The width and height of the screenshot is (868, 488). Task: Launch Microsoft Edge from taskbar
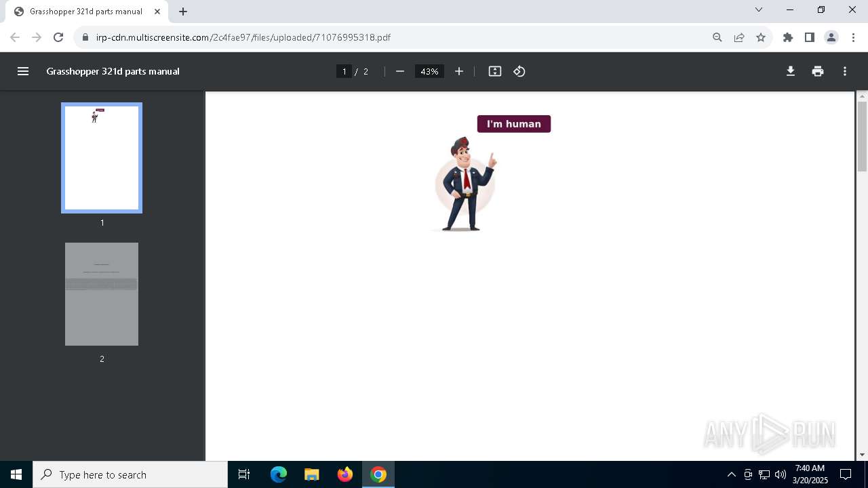279,474
